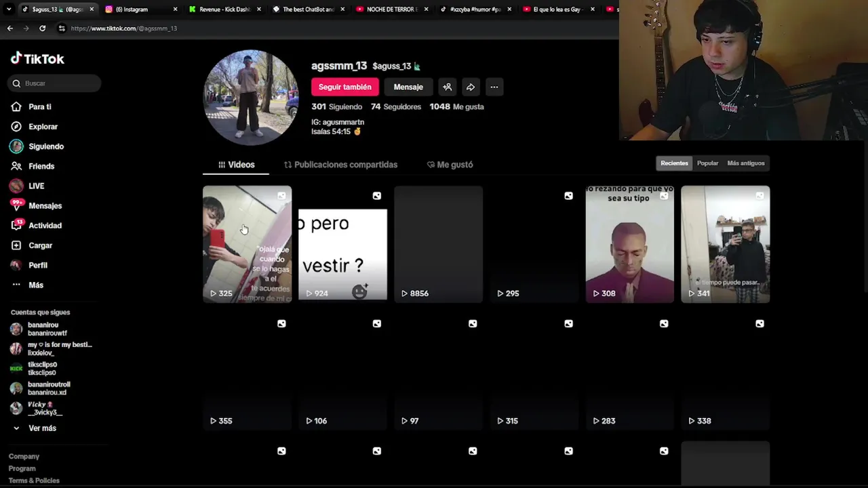Click the multi-photo icon on 355 video
The image size is (868, 488).
pyautogui.click(x=281, y=324)
